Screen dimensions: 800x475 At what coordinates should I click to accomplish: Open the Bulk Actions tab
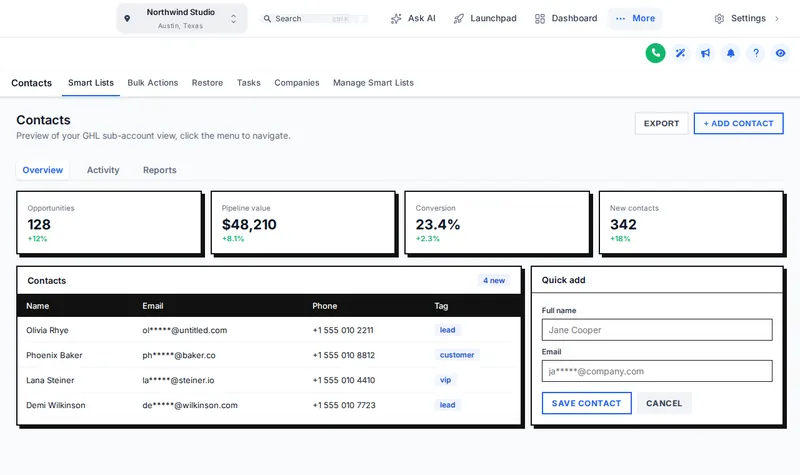(x=153, y=83)
